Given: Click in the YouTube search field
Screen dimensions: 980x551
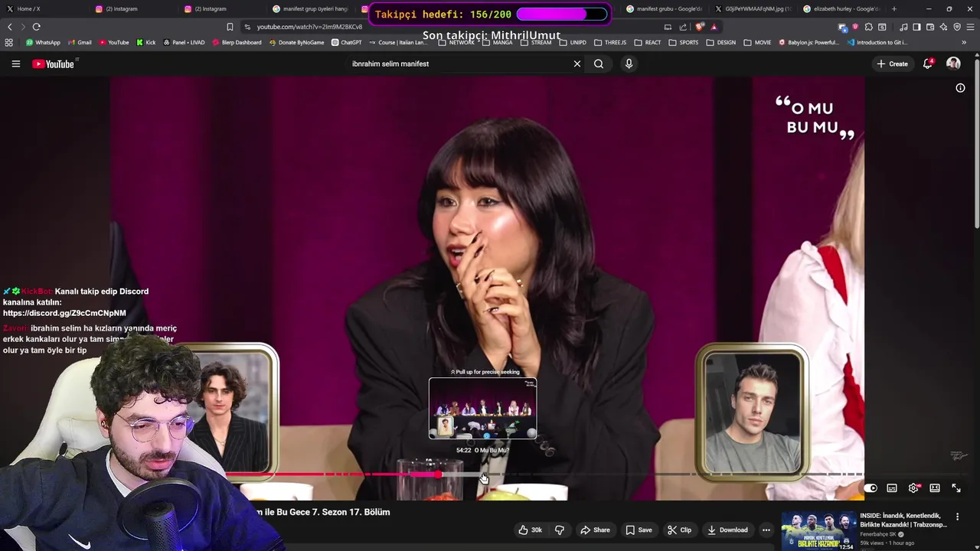Looking at the screenshot, I should click(x=458, y=64).
